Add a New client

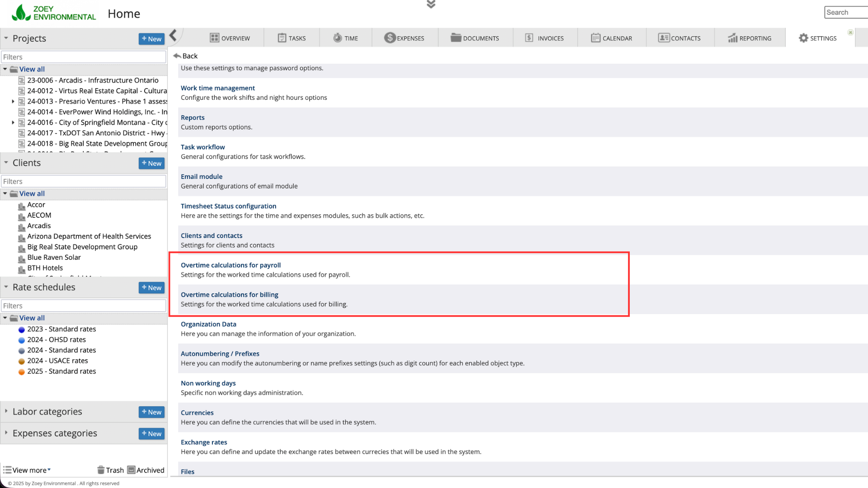pyautogui.click(x=151, y=163)
